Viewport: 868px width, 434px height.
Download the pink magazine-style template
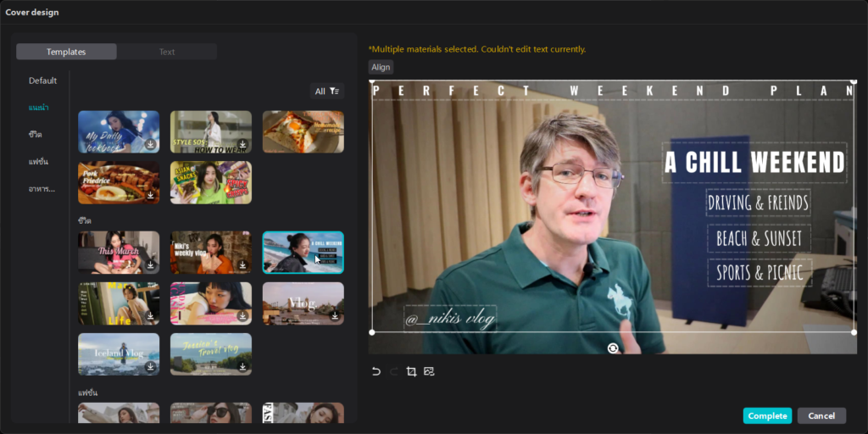point(242,315)
